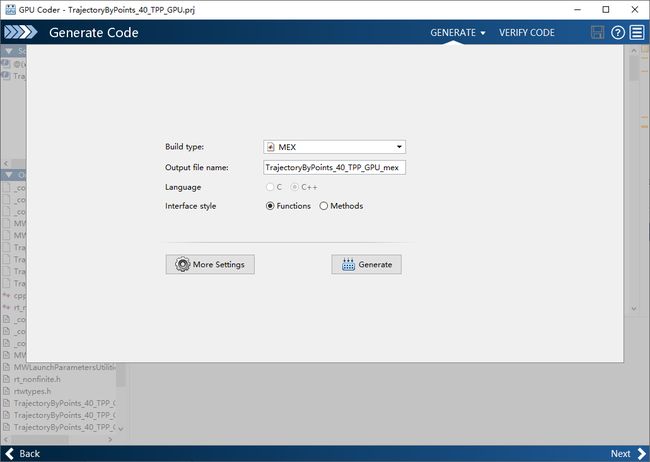Image resolution: width=650 pixels, height=462 pixels.
Task: Collapse the top source files section triangle
Action: [x=8, y=51]
